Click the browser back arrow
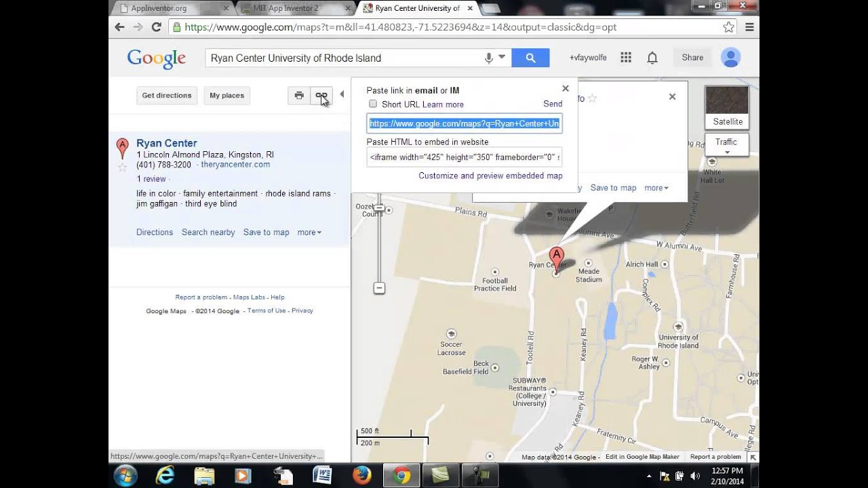Viewport: 868px width, 488px height. 119,27
